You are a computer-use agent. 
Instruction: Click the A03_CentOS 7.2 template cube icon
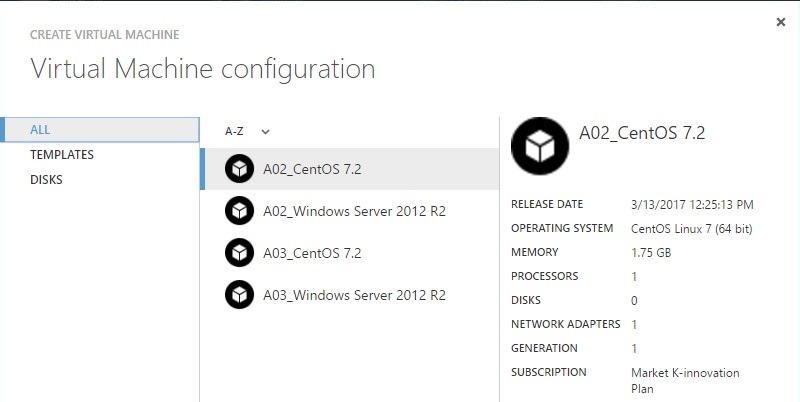point(239,253)
